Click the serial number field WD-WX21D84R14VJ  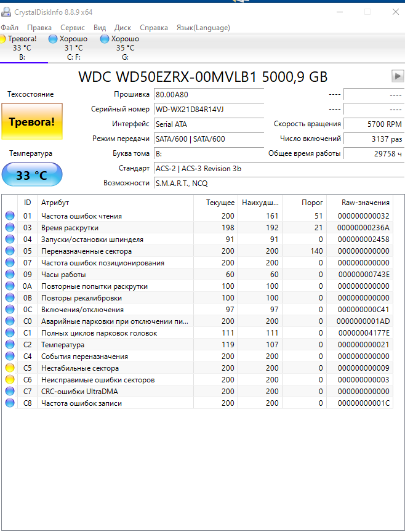click(x=209, y=109)
